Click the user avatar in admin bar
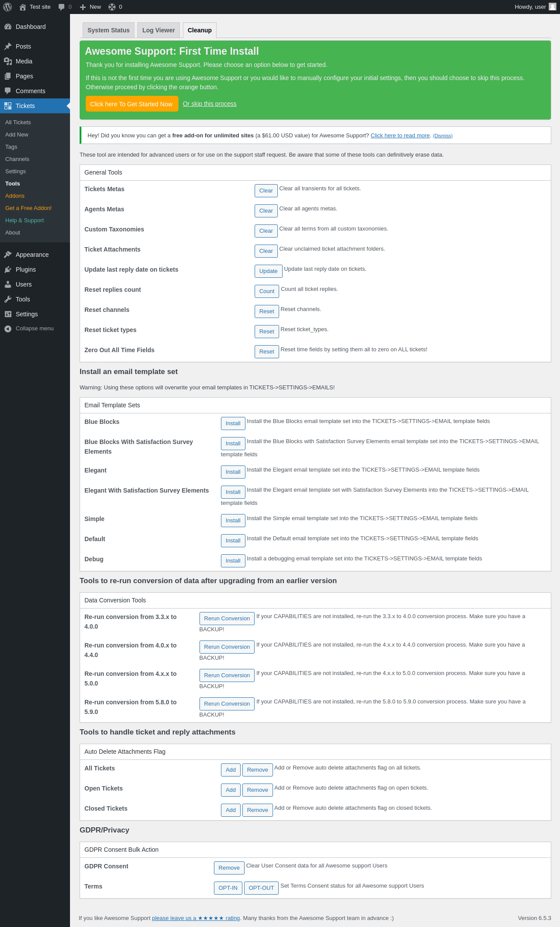The height and width of the screenshot is (927, 560). click(553, 7)
